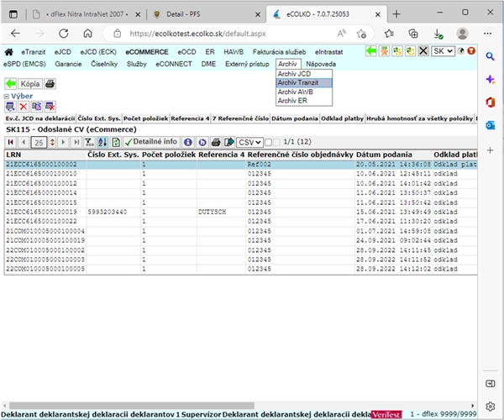This screenshot has height=420, width=504.
Task: Click the first yellow refresh icon top-right
Action: click(x=397, y=50)
